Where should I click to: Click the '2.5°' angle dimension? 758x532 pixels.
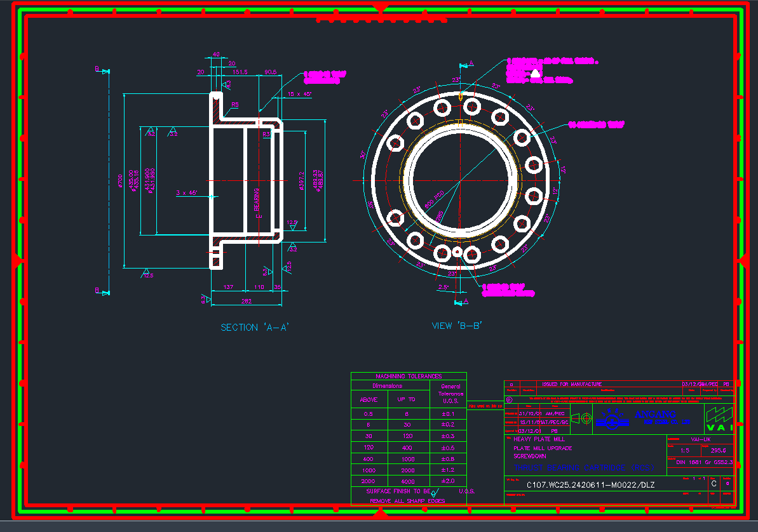pyautogui.click(x=443, y=287)
